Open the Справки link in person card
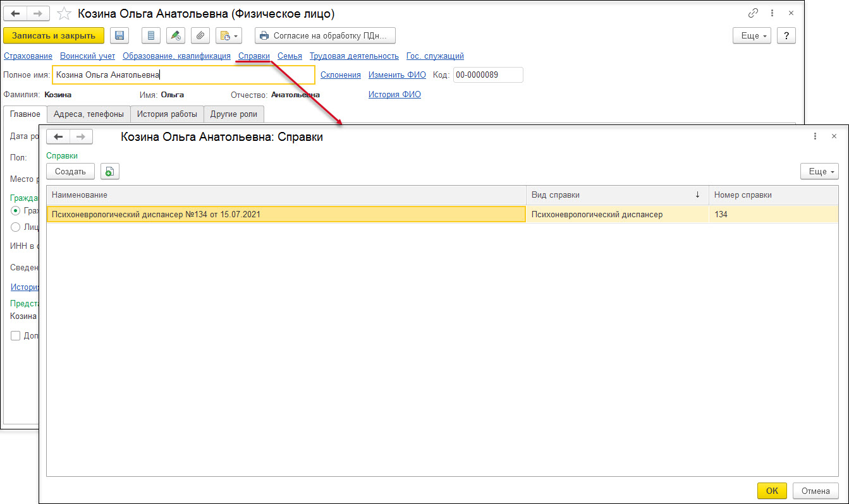 pyautogui.click(x=254, y=56)
